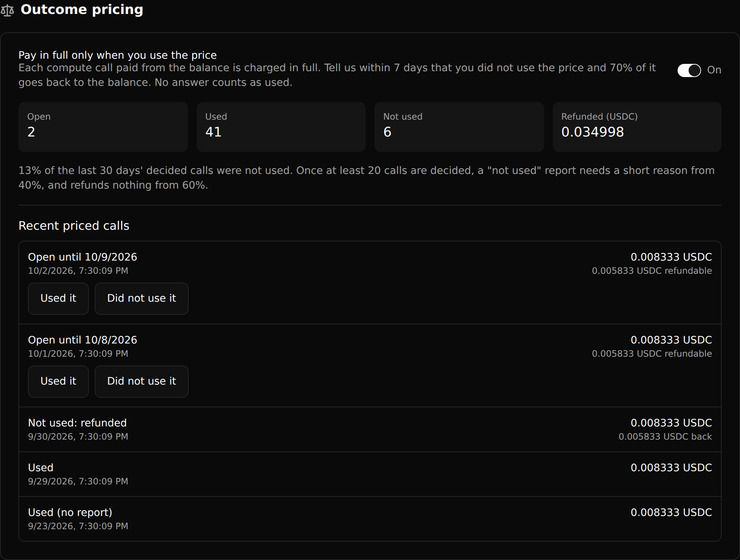
Task: Click the 9/23/2026, 7:30:09 PM timestamp
Action: 78,526
